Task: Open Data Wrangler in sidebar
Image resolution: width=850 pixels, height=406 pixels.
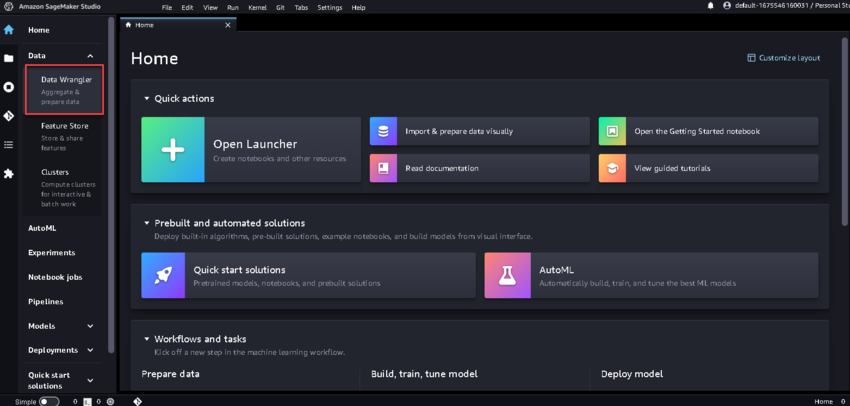Action: point(64,90)
